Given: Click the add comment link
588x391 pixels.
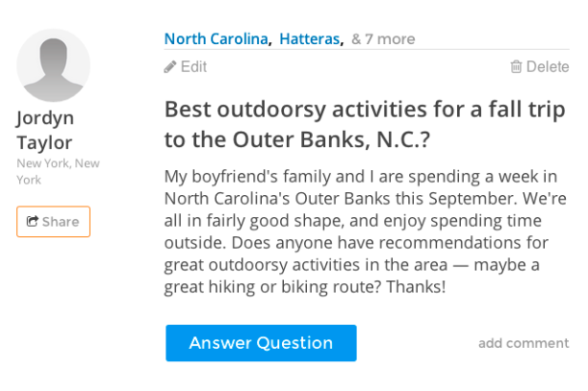Looking at the screenshot, I should [524, 343].
